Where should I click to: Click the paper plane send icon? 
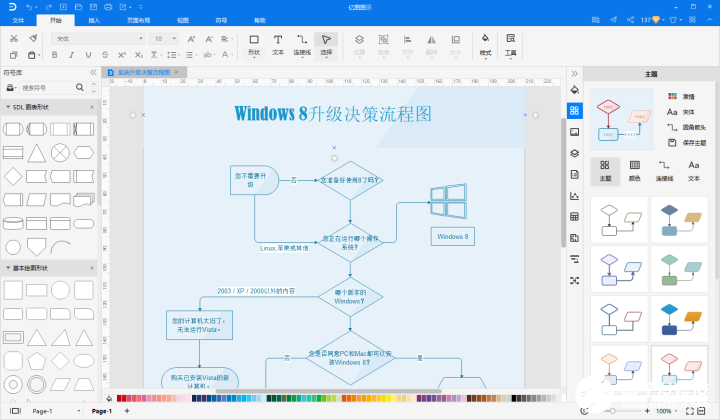(x=613, y=20)
